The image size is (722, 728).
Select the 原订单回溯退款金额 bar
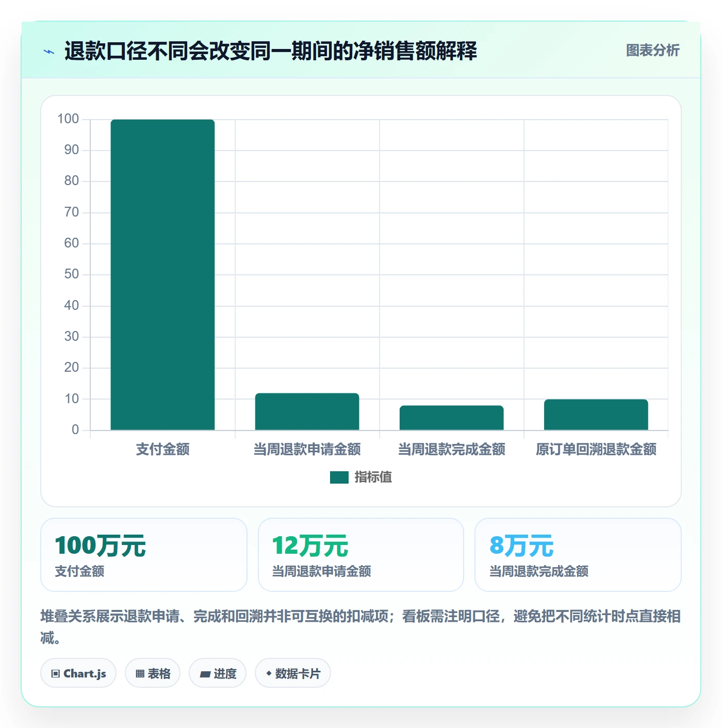(596, 415)
